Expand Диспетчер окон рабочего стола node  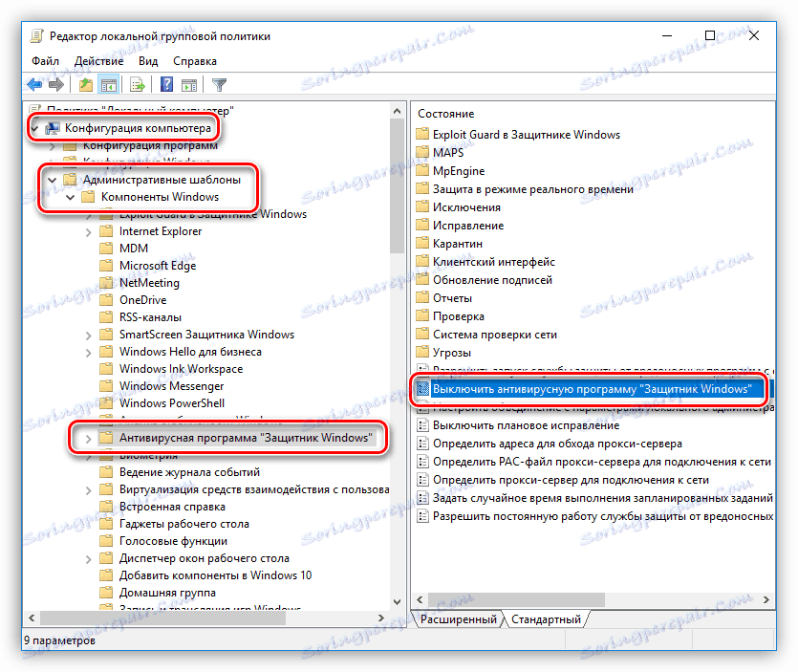89,559
